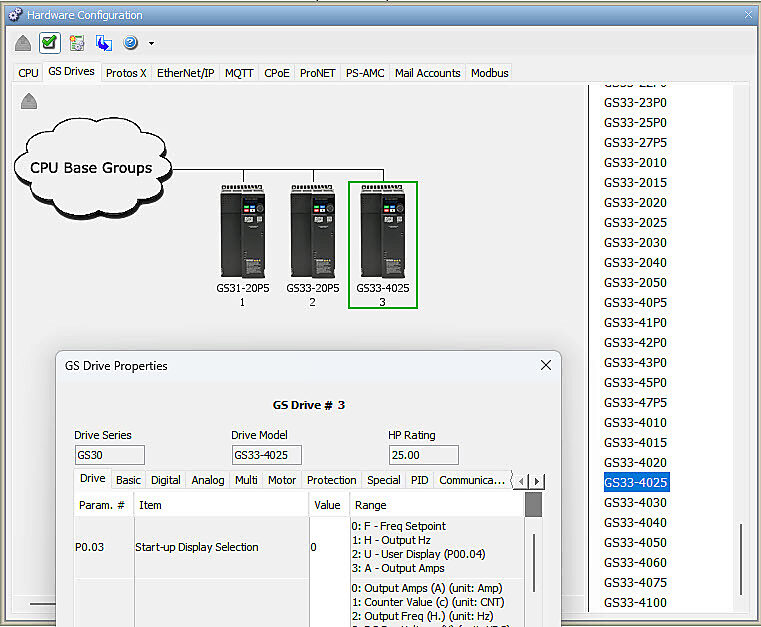Open the Mail Accounts tab
This screenshot has width=761, height=627.
(428, 73)
